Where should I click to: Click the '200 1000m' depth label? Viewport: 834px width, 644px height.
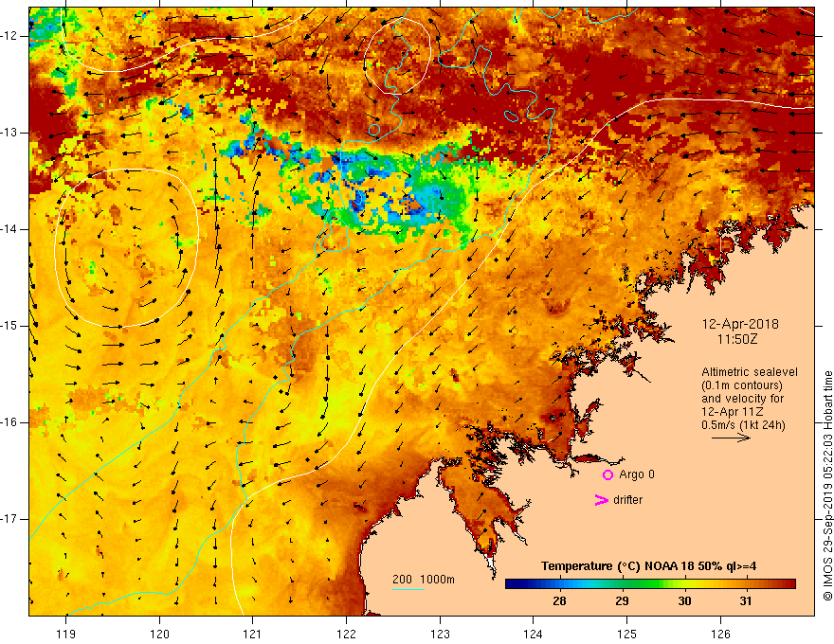pos(424,580)
